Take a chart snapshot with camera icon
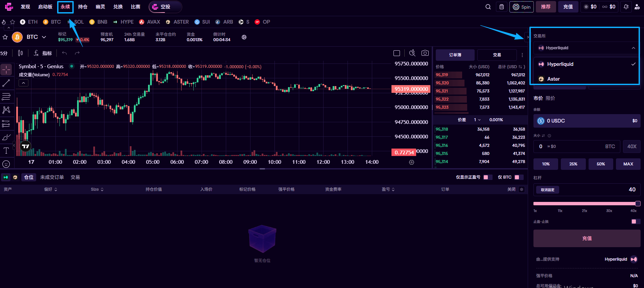Screen dimensions: 644x288 coord(425,53)
